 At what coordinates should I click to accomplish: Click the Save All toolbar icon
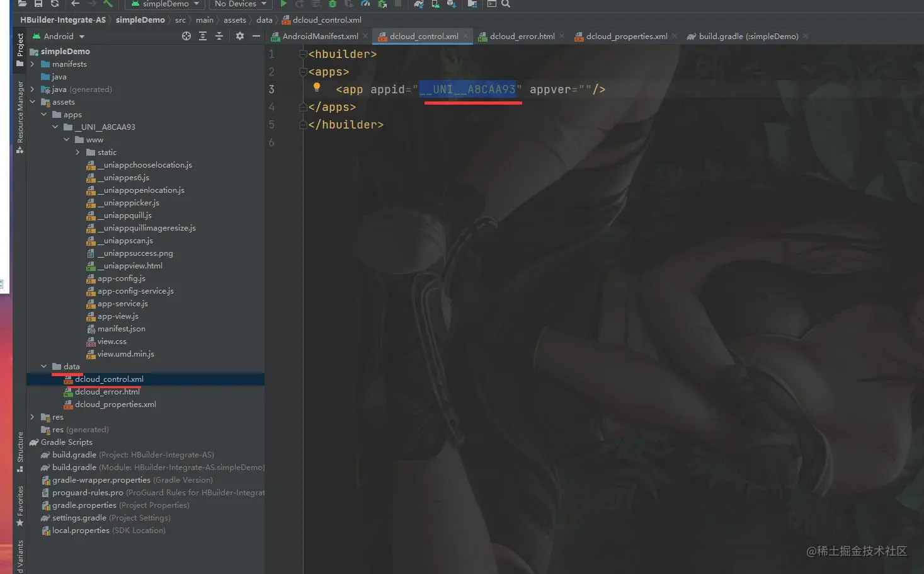38,3
